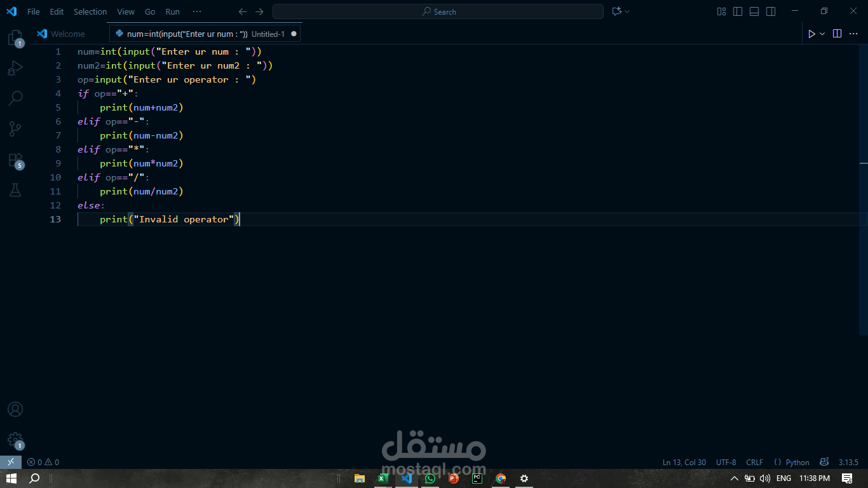
Task: Change the UTF-8 encoding
Action: (x=726, y=462)
